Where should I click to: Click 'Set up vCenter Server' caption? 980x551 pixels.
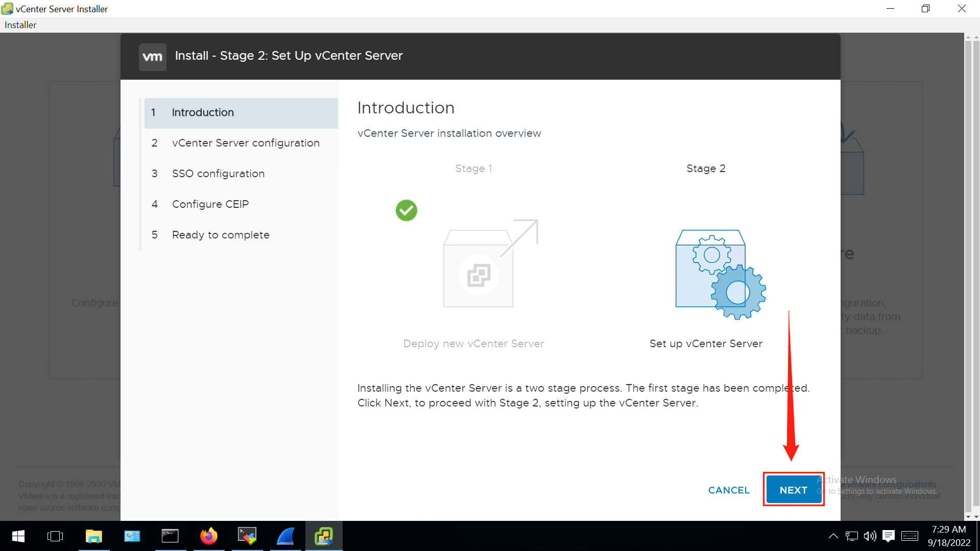coord(706,344)
